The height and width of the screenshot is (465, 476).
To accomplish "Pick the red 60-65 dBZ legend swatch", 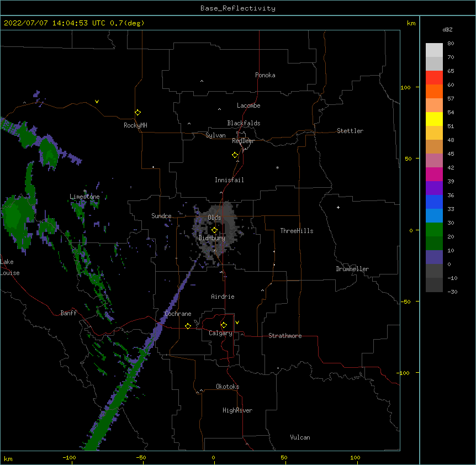I will pos(434,77).
